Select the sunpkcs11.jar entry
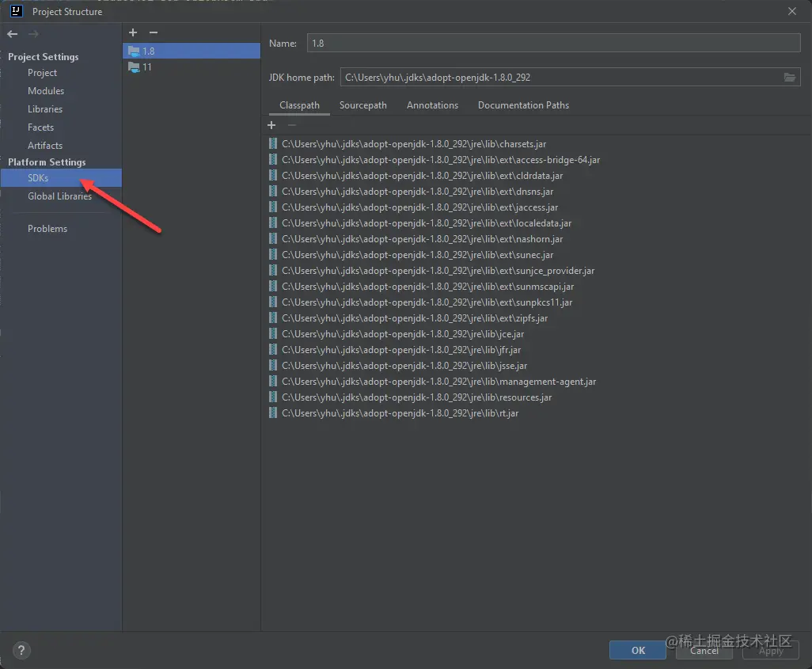The image size is (812, 669). coord(427,302)
